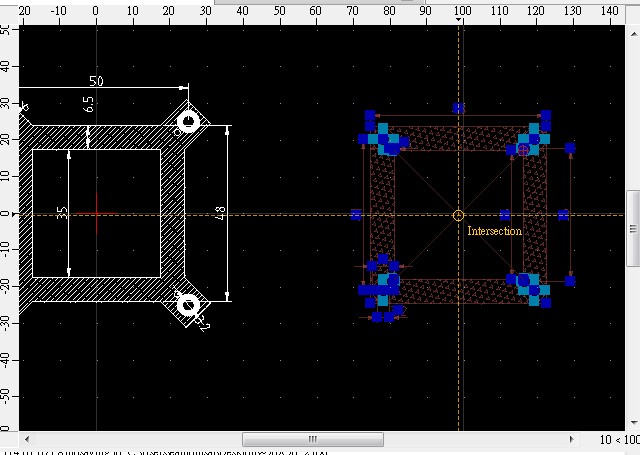
Task: Click the horizontal scrollbar thumb
Action: coord(313,439)
